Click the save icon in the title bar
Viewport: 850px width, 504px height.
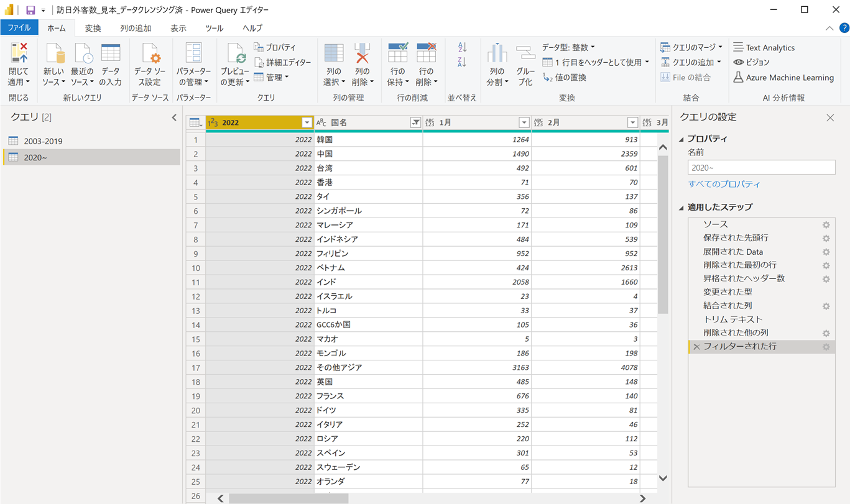point(30,10)
